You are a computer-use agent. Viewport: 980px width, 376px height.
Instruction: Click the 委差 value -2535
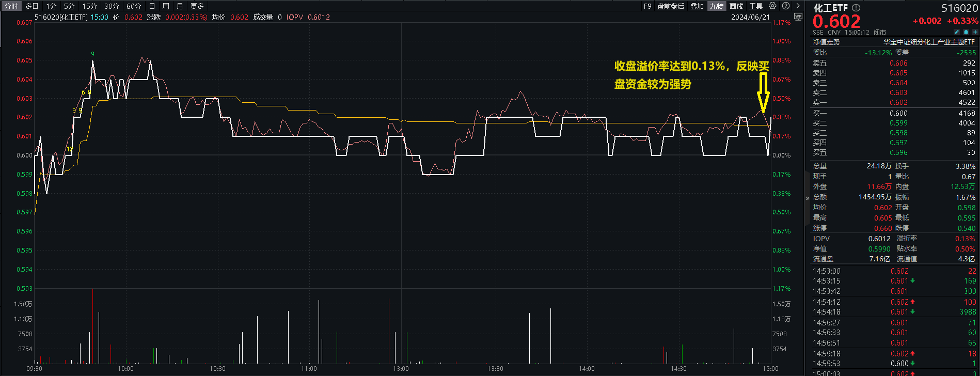[x=967, y=53]
